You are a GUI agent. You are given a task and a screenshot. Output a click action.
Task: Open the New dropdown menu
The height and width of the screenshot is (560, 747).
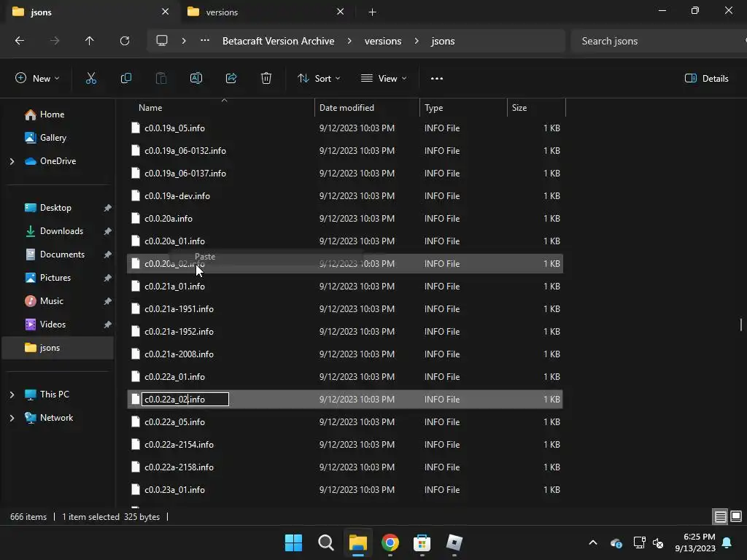click(37, 79)
